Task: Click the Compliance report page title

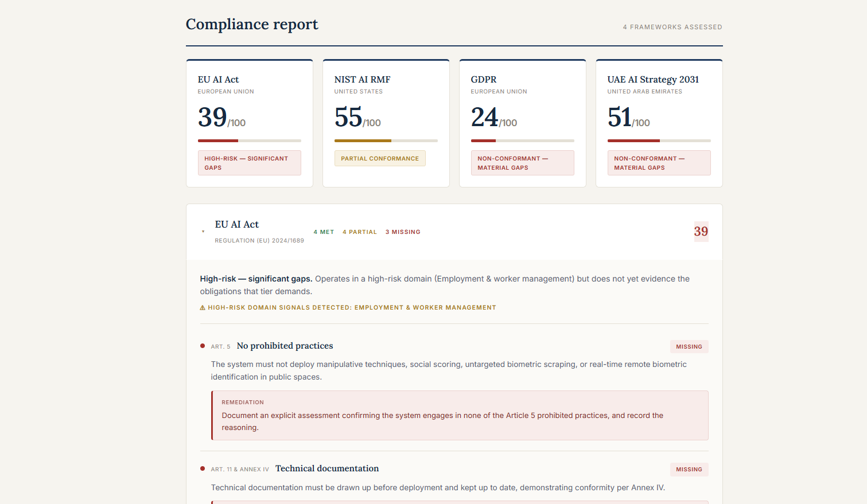Action: (252, 24)
